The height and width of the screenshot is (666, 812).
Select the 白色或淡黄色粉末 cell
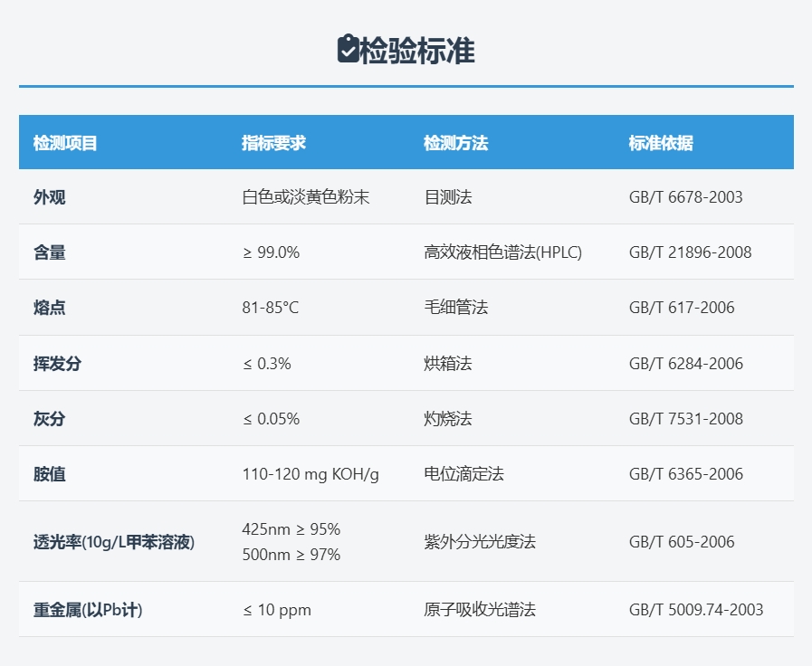pyautogui.click(x=306, y=197)
